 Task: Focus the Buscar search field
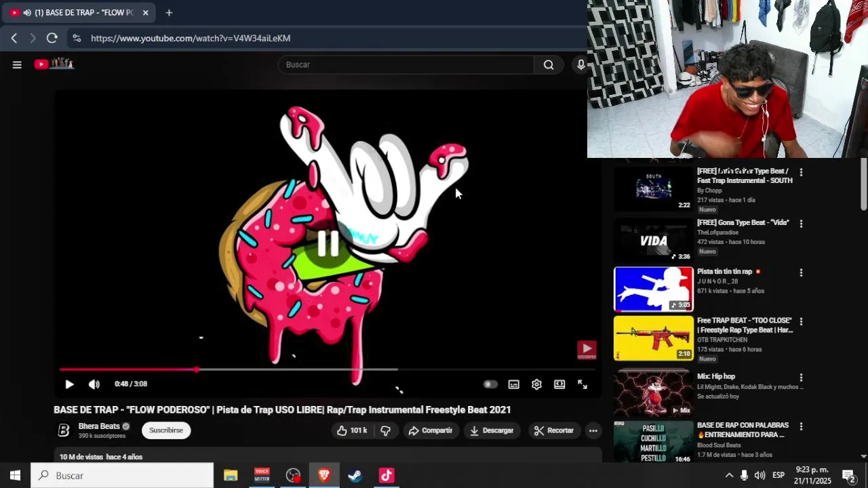pos(406,65)
